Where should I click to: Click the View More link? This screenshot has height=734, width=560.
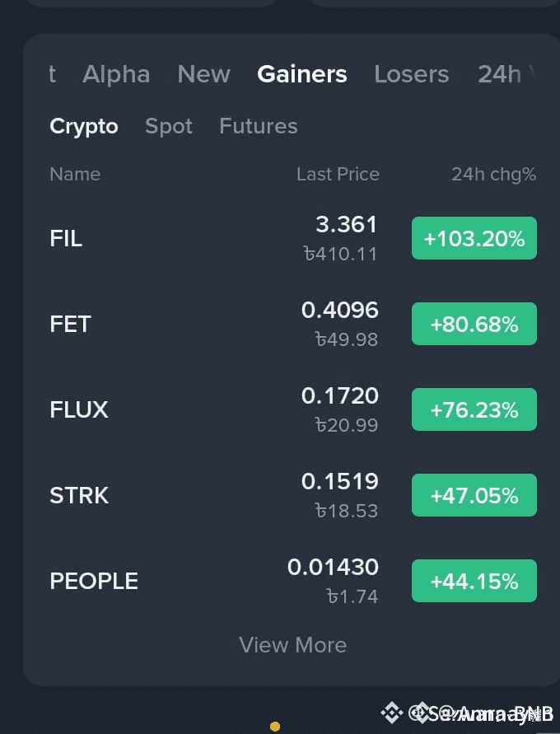click(293, 645)
